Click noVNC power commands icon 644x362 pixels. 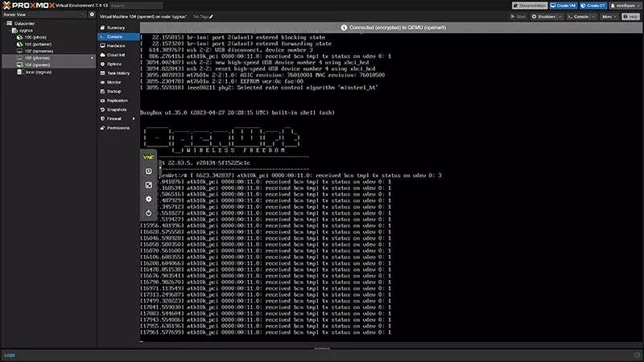(x=149, y=212)
